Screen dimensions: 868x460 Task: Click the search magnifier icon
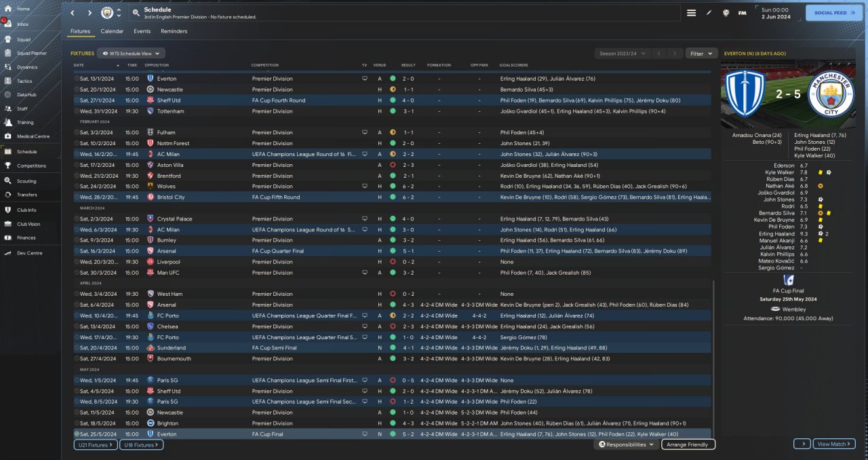pos(136,13)
